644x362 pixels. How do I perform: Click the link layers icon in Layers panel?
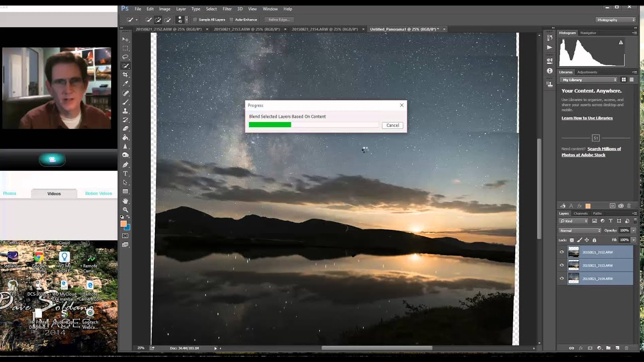(572, 348)
